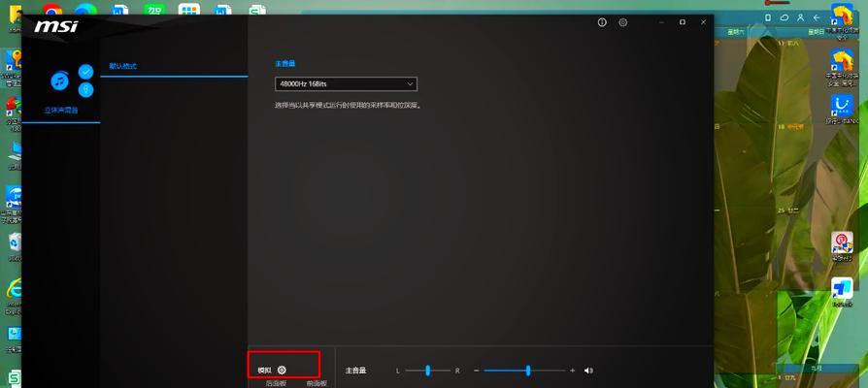Click the back arrow in calendar widget
This screenshot has height=388, width=868.
(818, 17)
